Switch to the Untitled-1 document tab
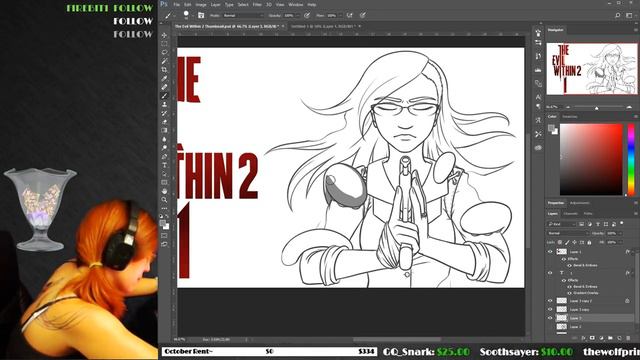Image resolution: width=640 pixels, height=360 pixels. [x=323, y=26]
